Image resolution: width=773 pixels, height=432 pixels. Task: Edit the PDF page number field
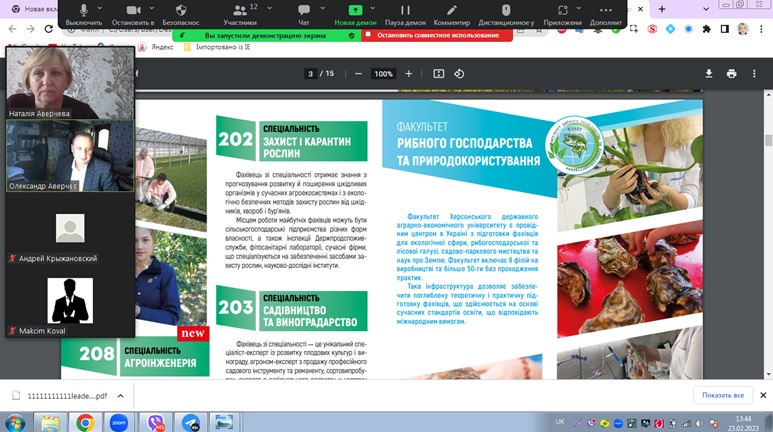(x=310, y=73)
